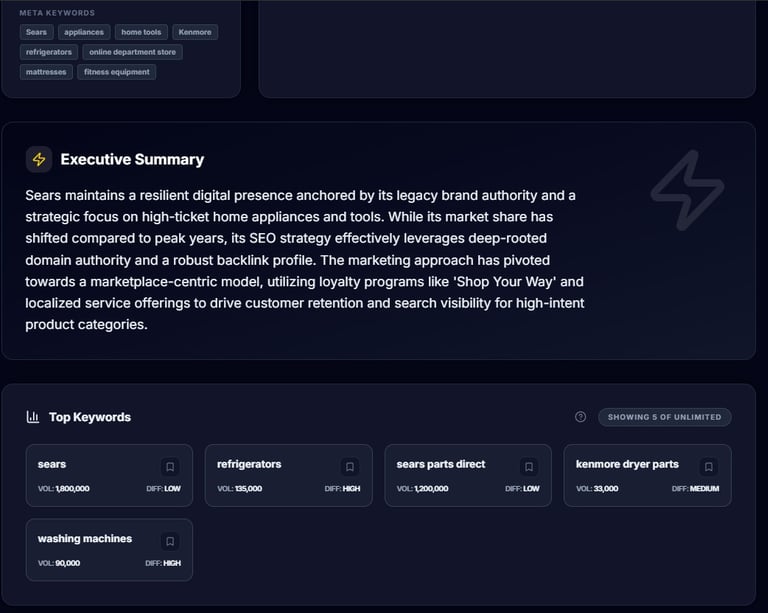This screenshot has width=768, height=613.
Task: Click the Executive Summary lightning icon
Action: [x=39, y=159]
